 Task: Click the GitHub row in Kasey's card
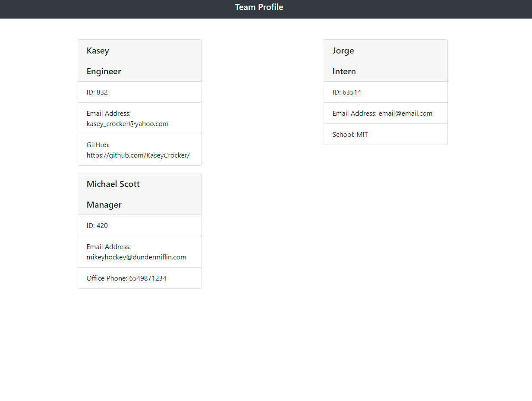[x=139, y=150]
